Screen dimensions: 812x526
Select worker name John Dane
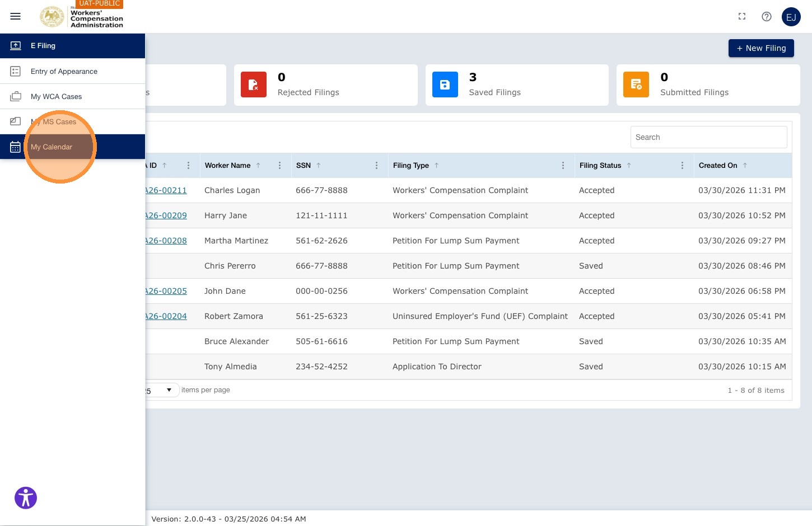[225, 291]
